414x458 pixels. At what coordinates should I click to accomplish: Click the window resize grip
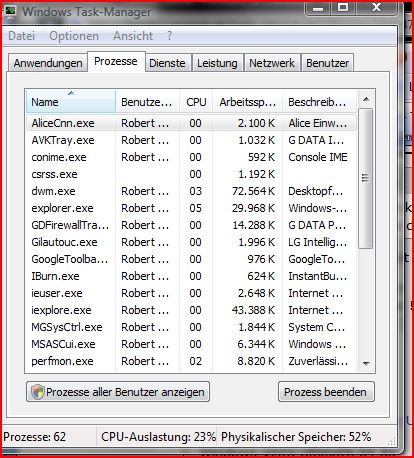pos(392,441)
